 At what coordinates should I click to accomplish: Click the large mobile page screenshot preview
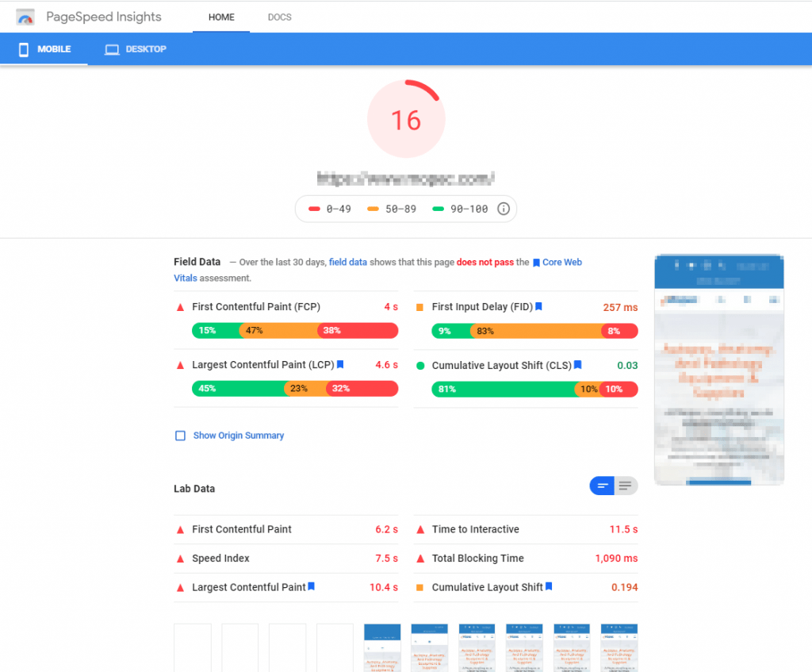click(718, 370)
